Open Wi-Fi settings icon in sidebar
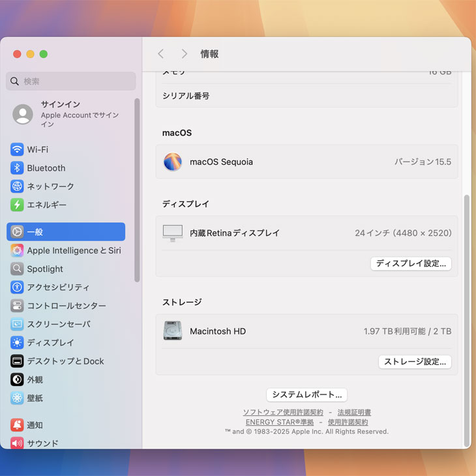The width and height of the screenshot is (476, 476). click(17, 149)
